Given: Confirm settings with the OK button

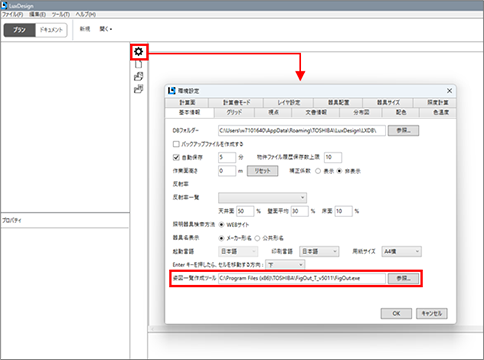Looking at the screenshot, I should pos(396,314).
